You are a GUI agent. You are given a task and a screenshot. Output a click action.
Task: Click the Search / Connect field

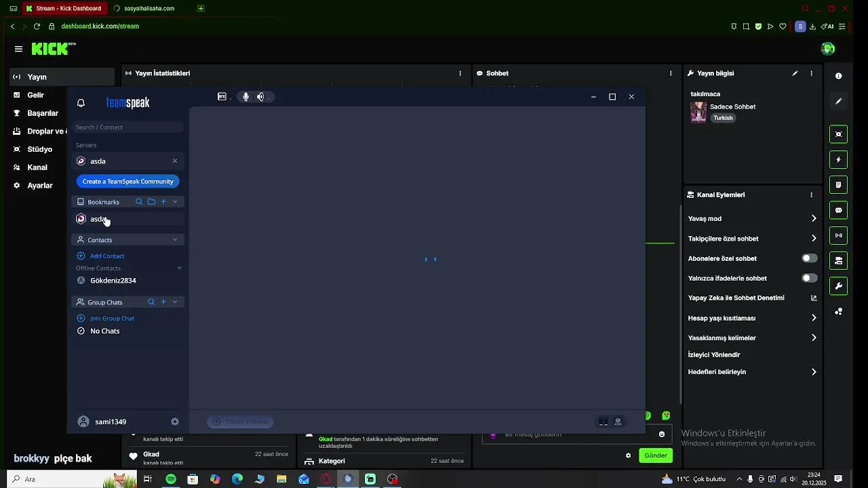[129, 127]
